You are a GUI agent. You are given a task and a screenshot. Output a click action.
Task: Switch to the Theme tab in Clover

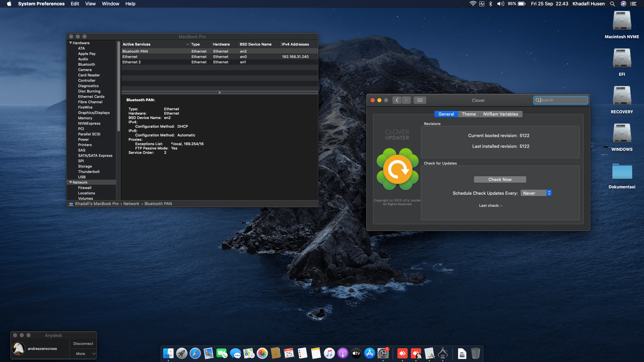(x=469, y=114)
